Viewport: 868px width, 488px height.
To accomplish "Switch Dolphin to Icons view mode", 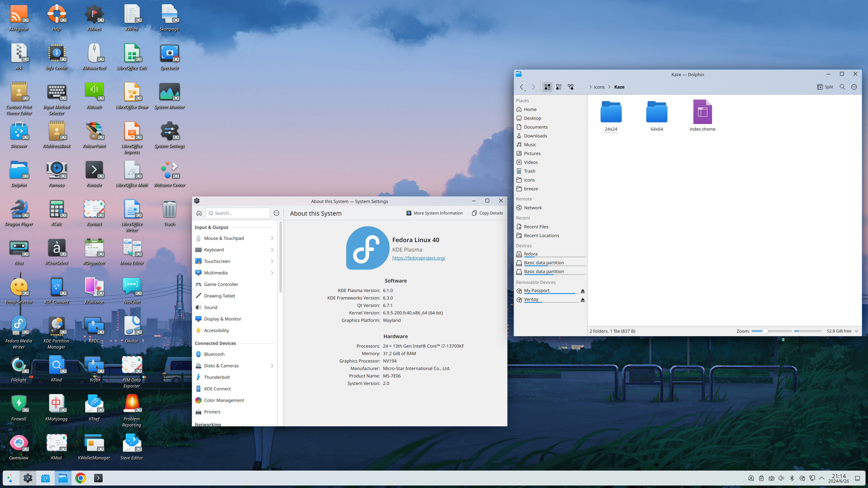I will 547,87.
